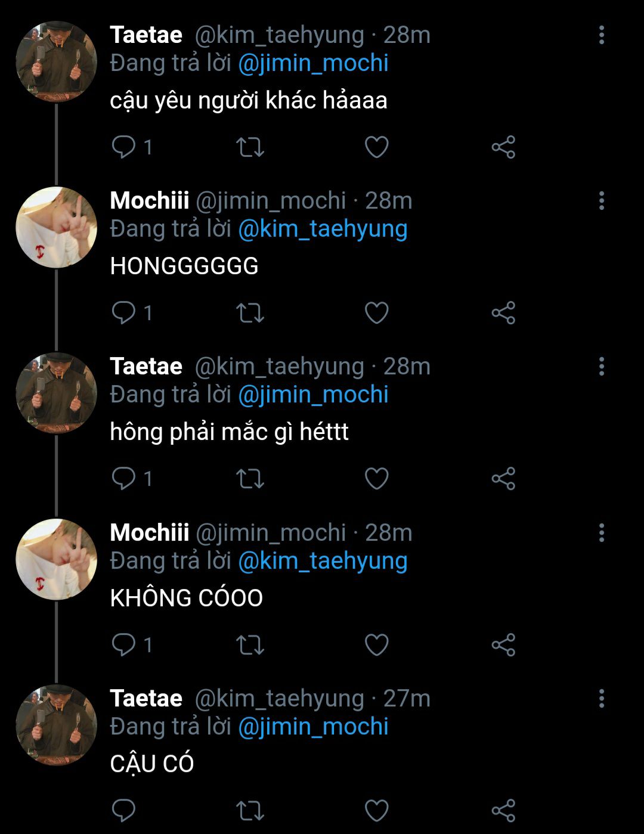Open Taetae's profile picture on first tweet
Image resolution: width=644 pixels, height=834 pixels.
(x=56, y=62)
